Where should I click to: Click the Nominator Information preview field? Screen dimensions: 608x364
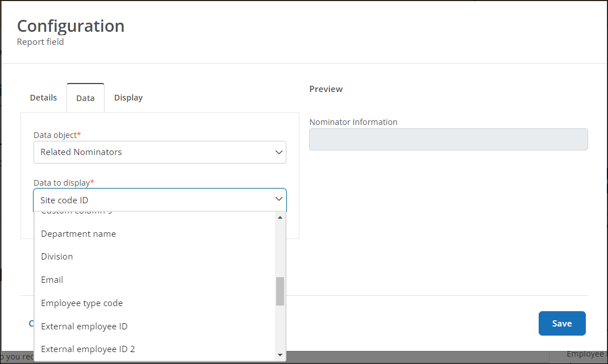click(448, 140)
